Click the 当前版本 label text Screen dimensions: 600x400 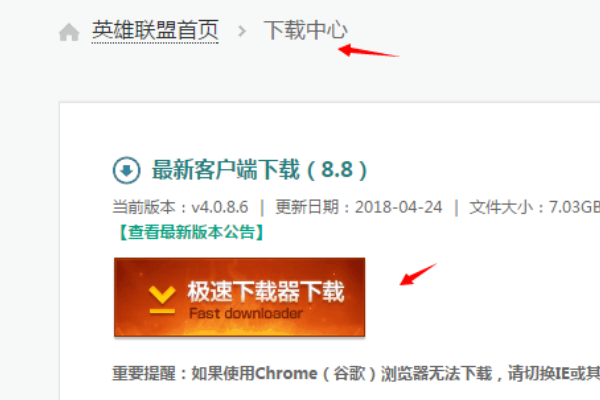[144, 207]
